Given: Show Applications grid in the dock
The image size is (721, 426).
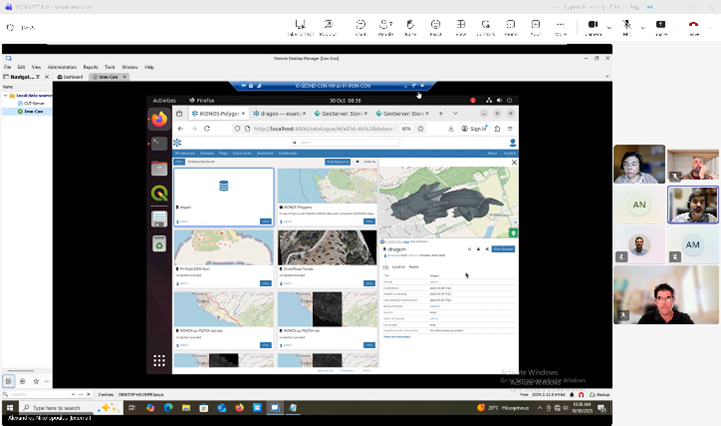Looking at the screenshot, I should [x=159, y=361].
